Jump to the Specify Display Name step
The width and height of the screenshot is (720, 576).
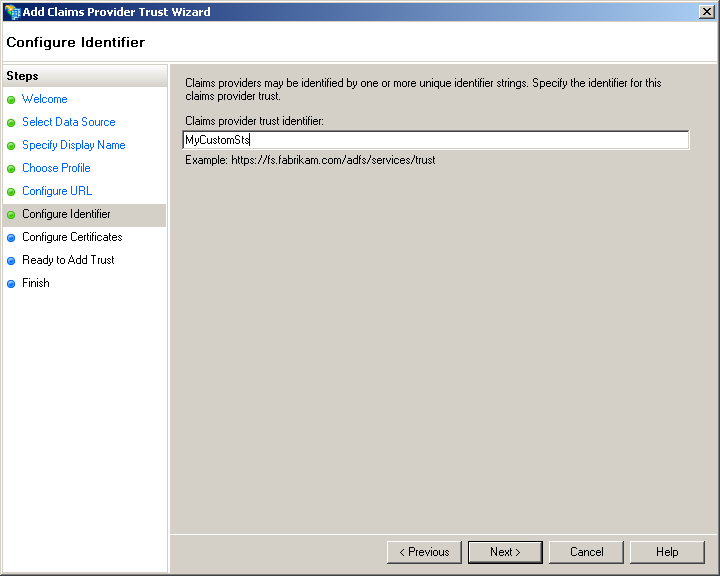(x=74, y=145)
